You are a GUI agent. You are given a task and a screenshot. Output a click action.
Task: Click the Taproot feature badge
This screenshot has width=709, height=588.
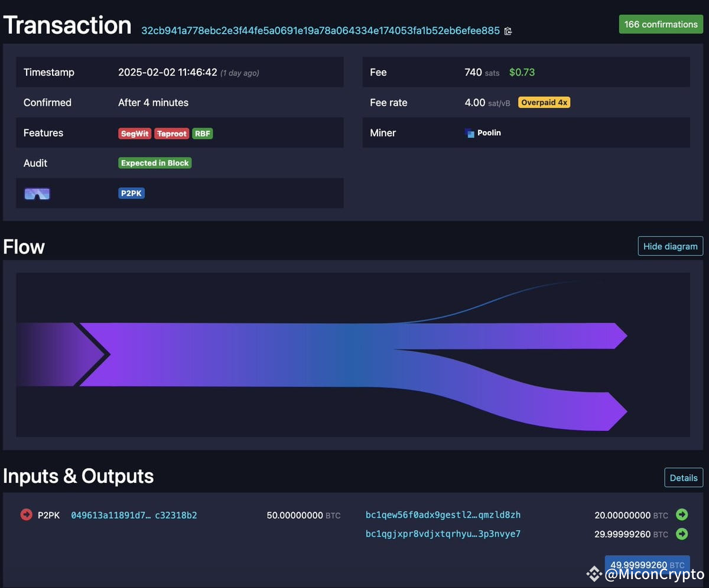click(x=172, y=134)
